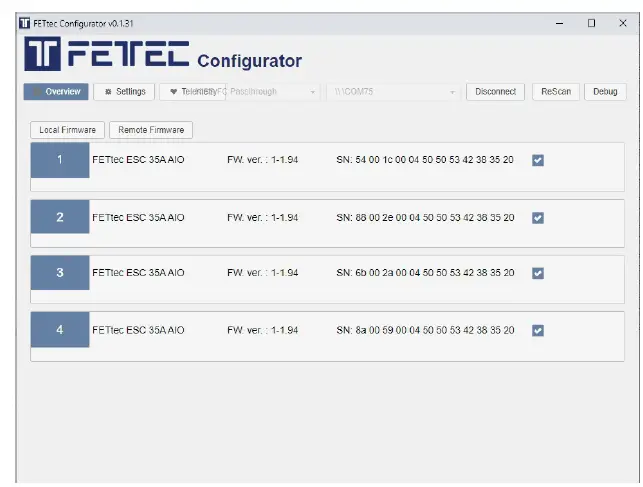Select the ESC number 1 tile
The width and height of the screenshot is (643, 487).
[60, 160]
